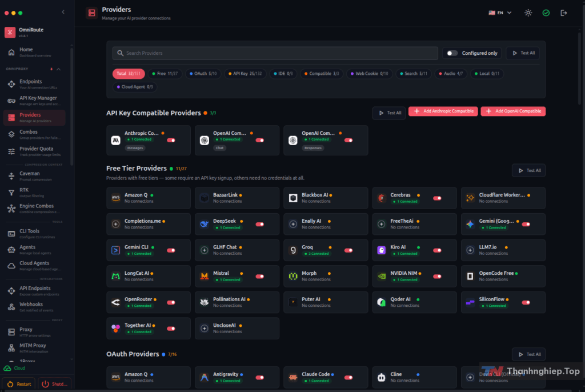The image size is (585, 392).
Task: Click the OmniRoute app logo
Action: pyautogui.click(x=10, y=32)
